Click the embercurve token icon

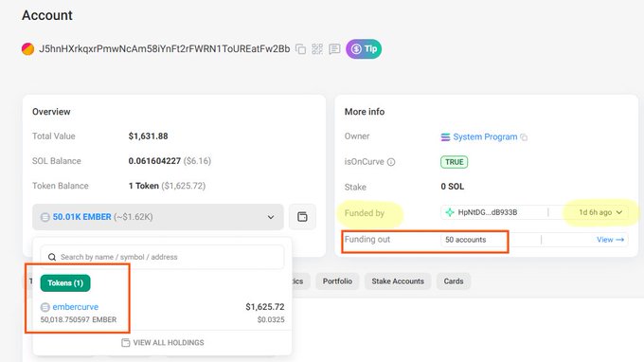45,307
